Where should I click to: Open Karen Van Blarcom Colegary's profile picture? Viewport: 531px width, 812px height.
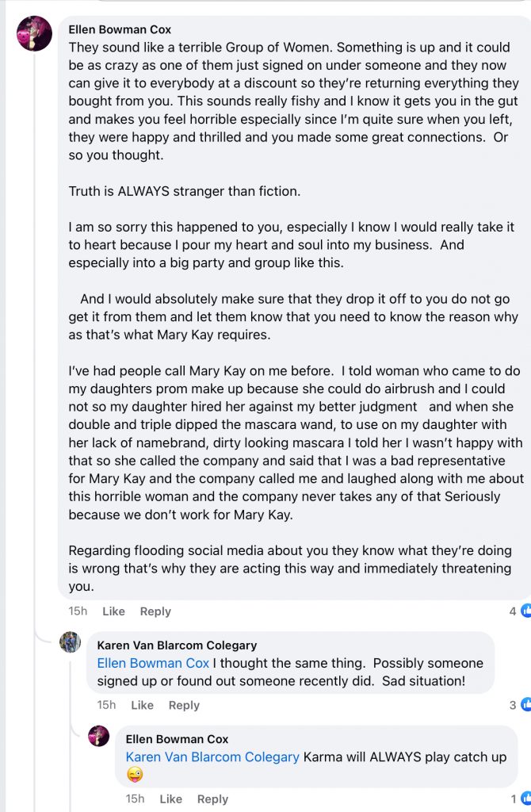click(x=70, y=642)
